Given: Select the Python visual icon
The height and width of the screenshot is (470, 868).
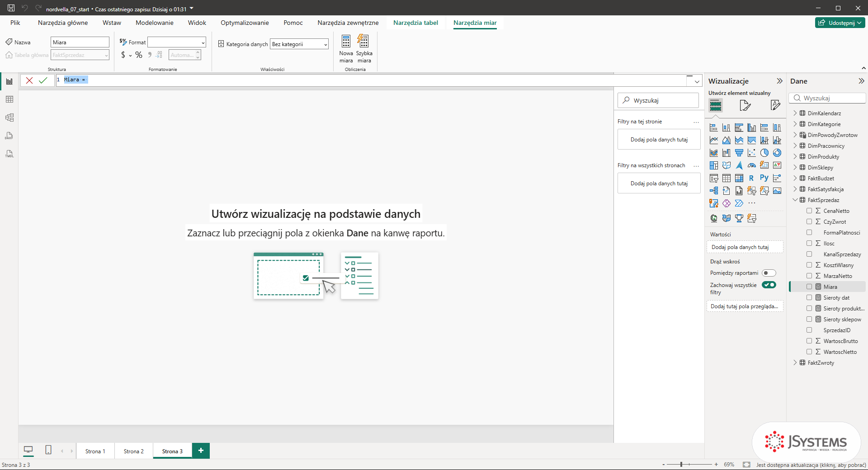Looking at the screenshot, I should [764, 178].
